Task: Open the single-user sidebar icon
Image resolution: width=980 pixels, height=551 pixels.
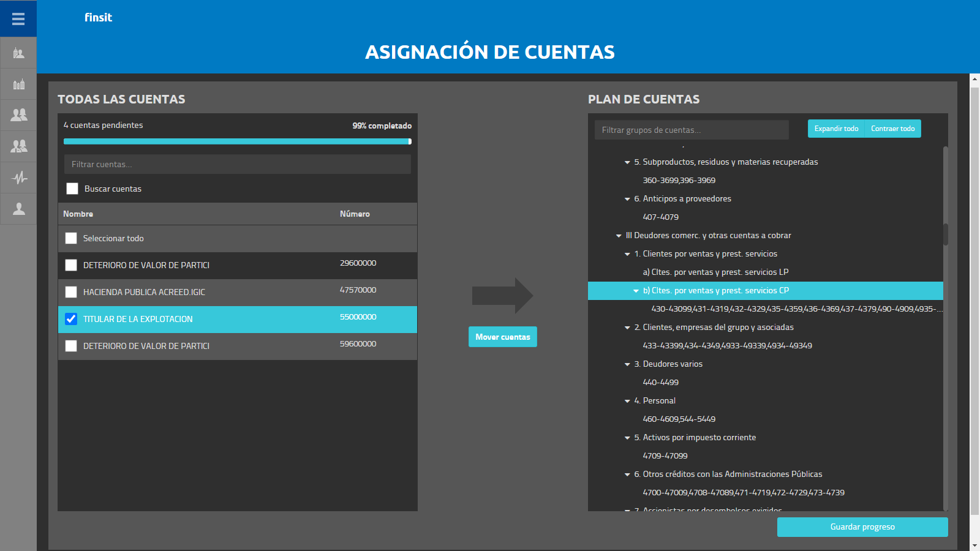Action: point(19,209)
